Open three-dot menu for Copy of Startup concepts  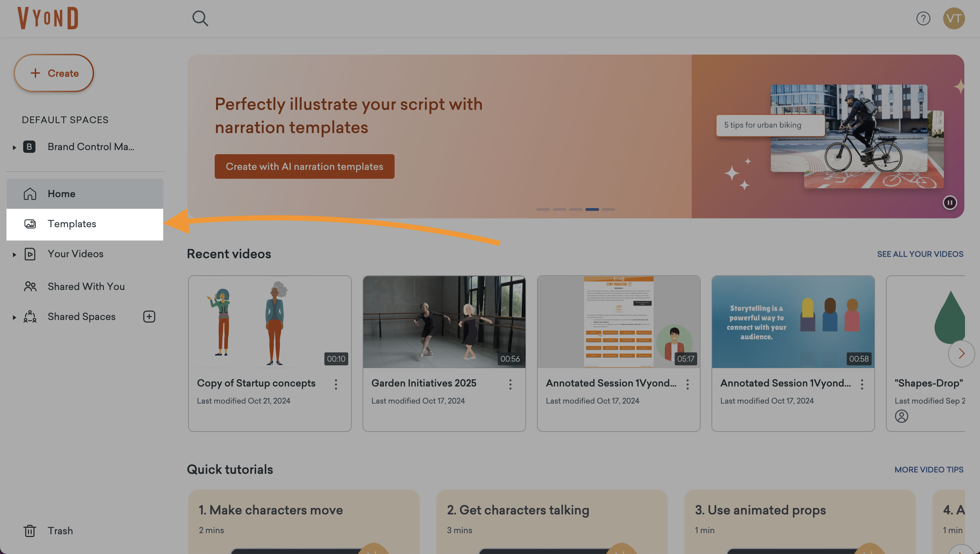(x=336, y=384)
